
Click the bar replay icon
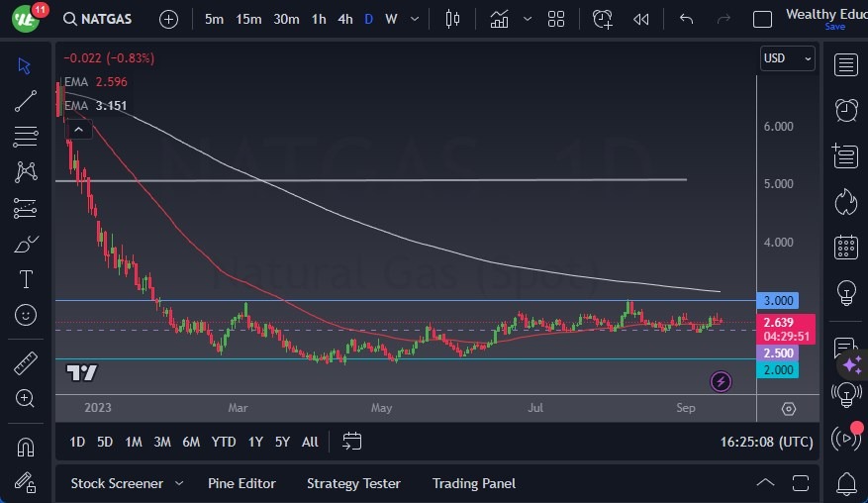coord(641,19)
